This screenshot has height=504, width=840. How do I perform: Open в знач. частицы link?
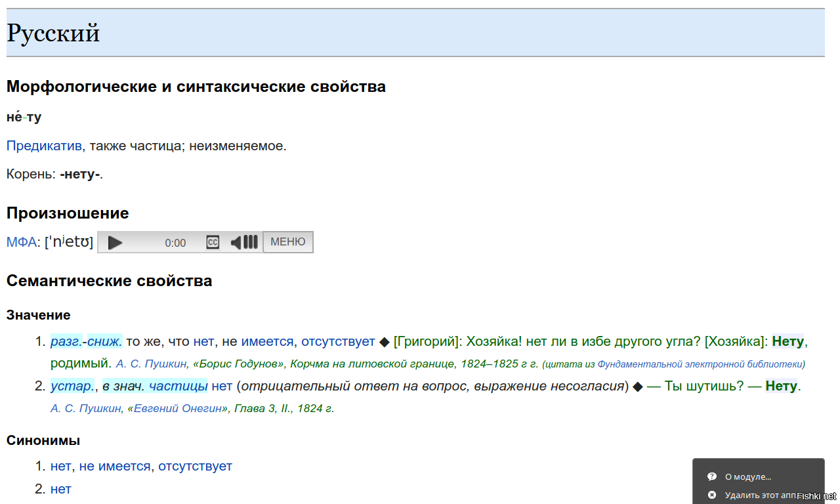(x=155, y=386)
